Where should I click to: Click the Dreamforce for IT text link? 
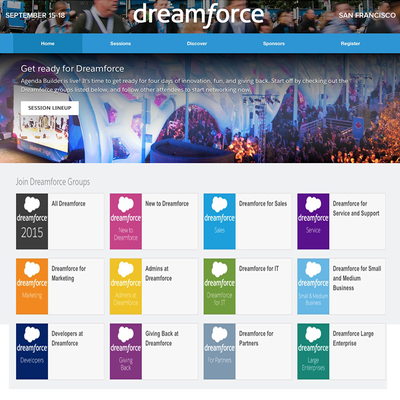[259, 269]
